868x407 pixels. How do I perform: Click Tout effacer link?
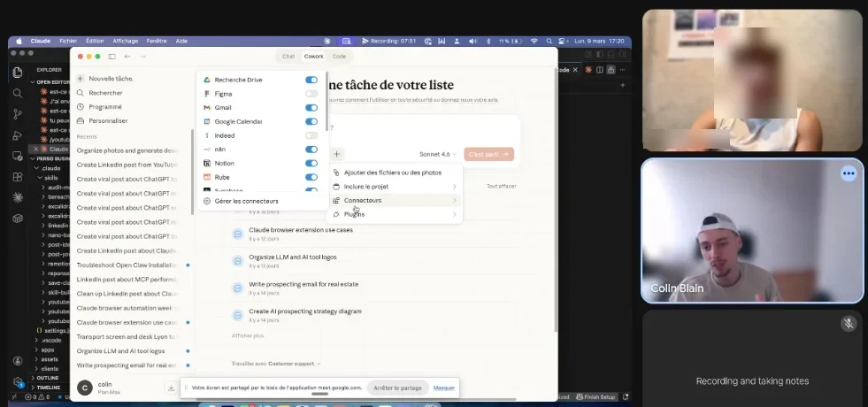[501, 186]
